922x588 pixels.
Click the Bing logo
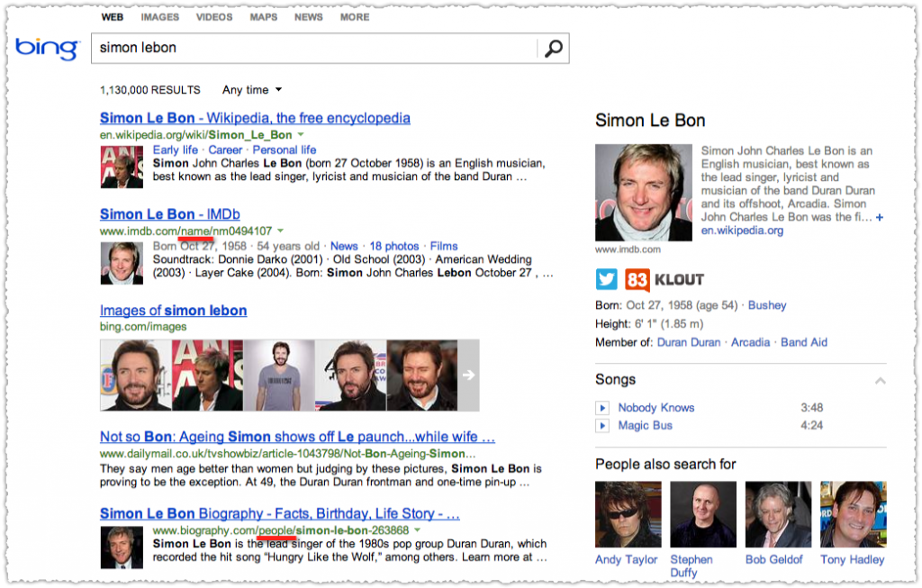point(47,49)
